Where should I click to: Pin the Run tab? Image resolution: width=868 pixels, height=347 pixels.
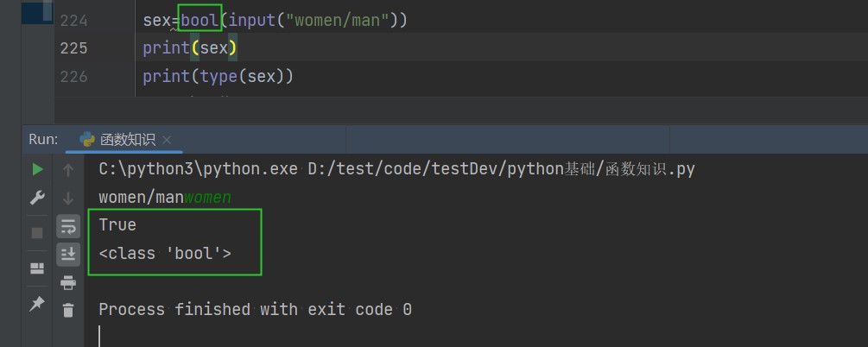point(37,304)
